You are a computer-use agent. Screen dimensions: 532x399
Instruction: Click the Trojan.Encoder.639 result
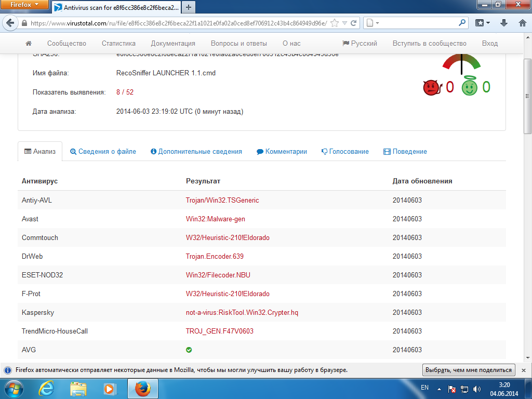(x=215, y=256)
